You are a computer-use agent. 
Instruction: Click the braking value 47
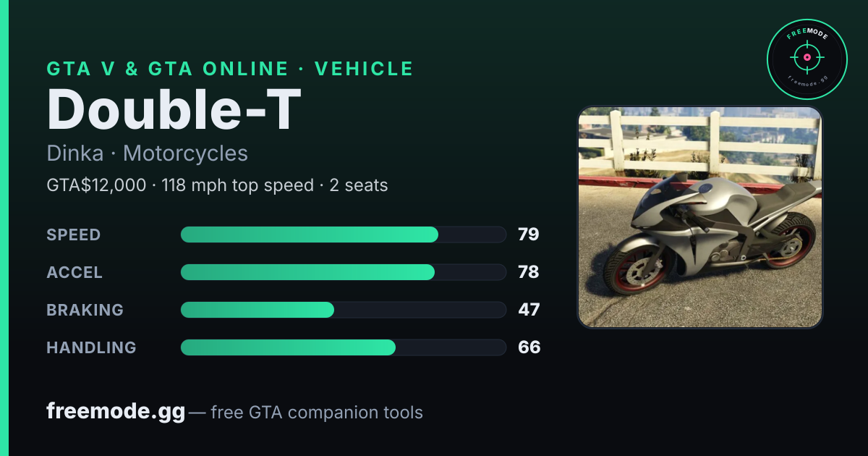(x=529, y=310)
